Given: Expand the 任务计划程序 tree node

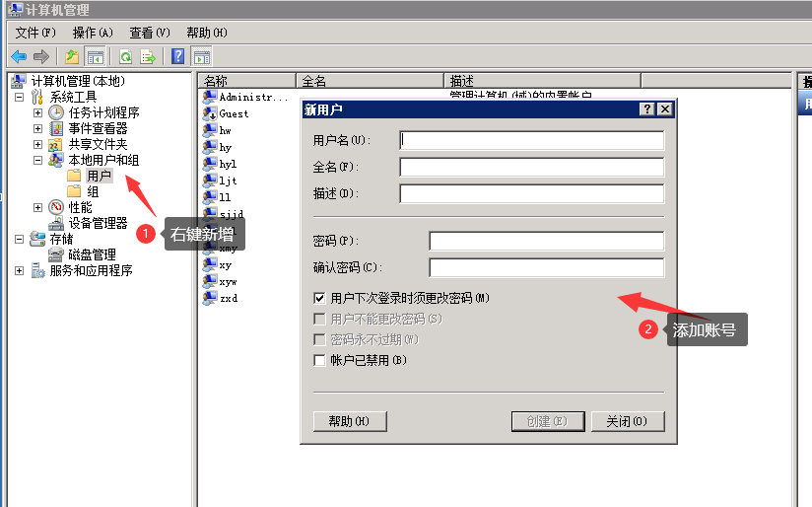Looking at the screenshot, I should (x=37, y=112).
